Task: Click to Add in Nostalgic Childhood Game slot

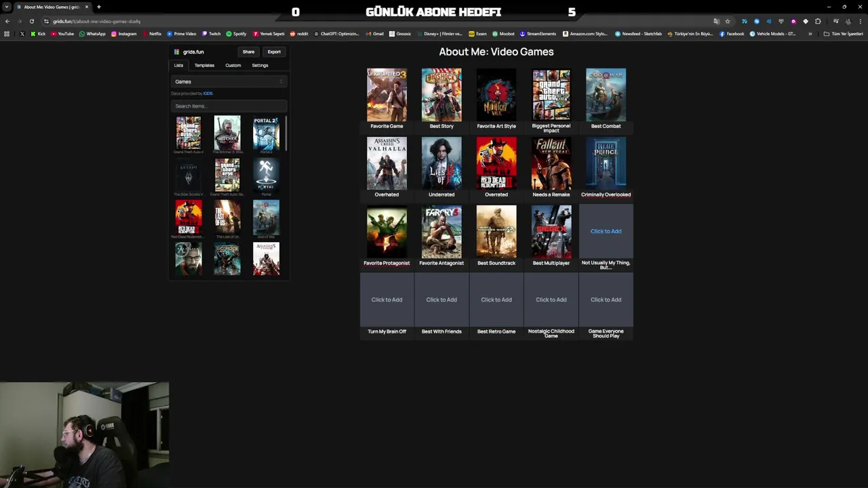Action: point(551,300)
